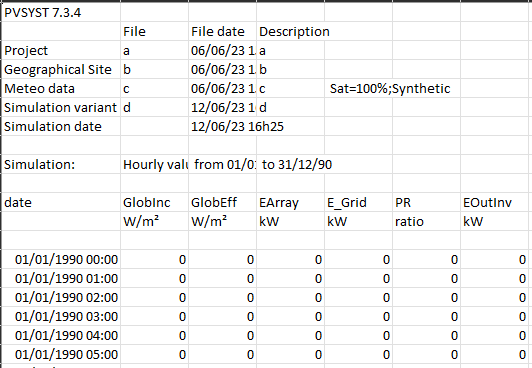
Task: Click the Simulation date label cell
Action: [x=61, y=127]
